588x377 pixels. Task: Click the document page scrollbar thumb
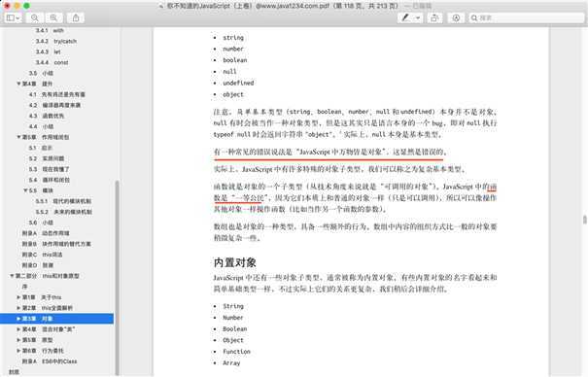click(585, 220)
